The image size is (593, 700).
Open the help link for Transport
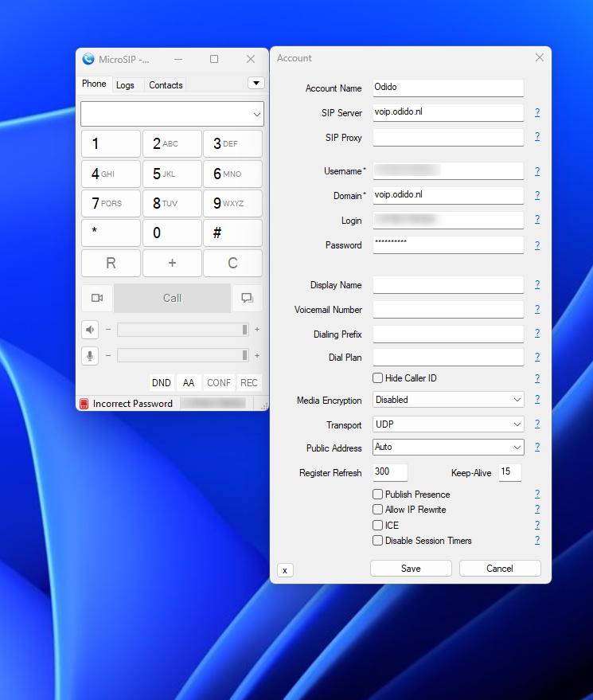(x=537, y=424)
